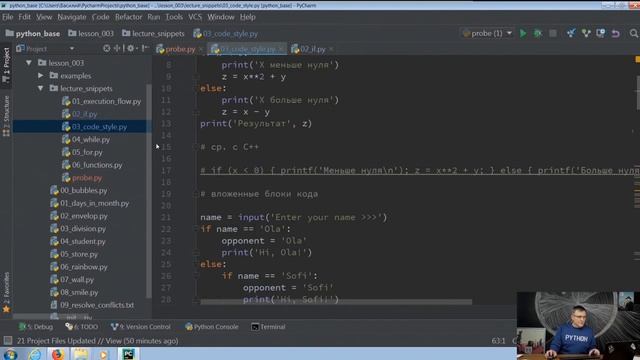Screen dimensions: 640x360
Task: Update project from VCS icon
Action: pyautogui.click(x=571, y=33)
